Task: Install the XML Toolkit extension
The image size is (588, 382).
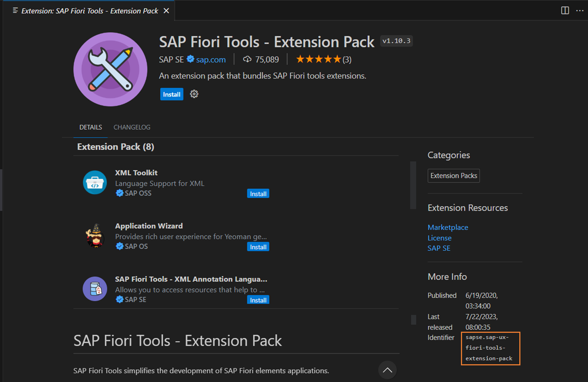Action: pos(258,194)
